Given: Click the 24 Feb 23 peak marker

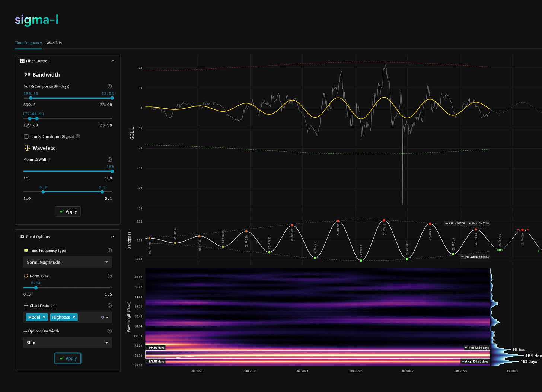Looking at the screenshot, I should [x=476, y=229].
